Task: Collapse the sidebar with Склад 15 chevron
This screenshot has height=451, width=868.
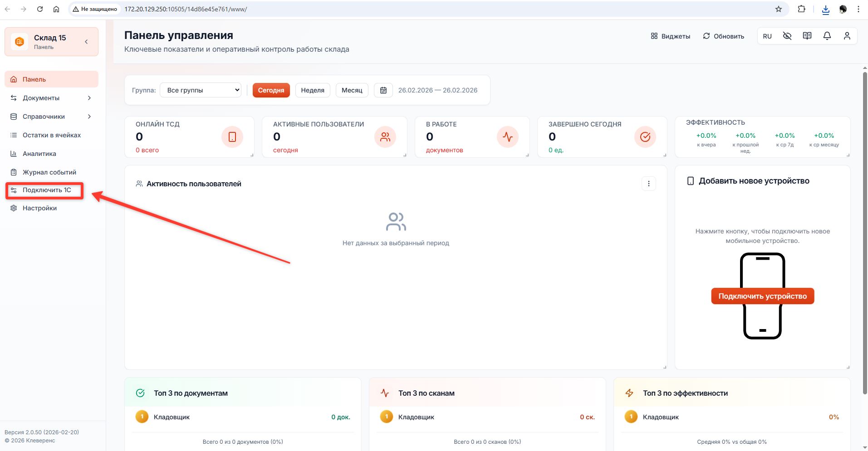Action: (x=86, y=42)
